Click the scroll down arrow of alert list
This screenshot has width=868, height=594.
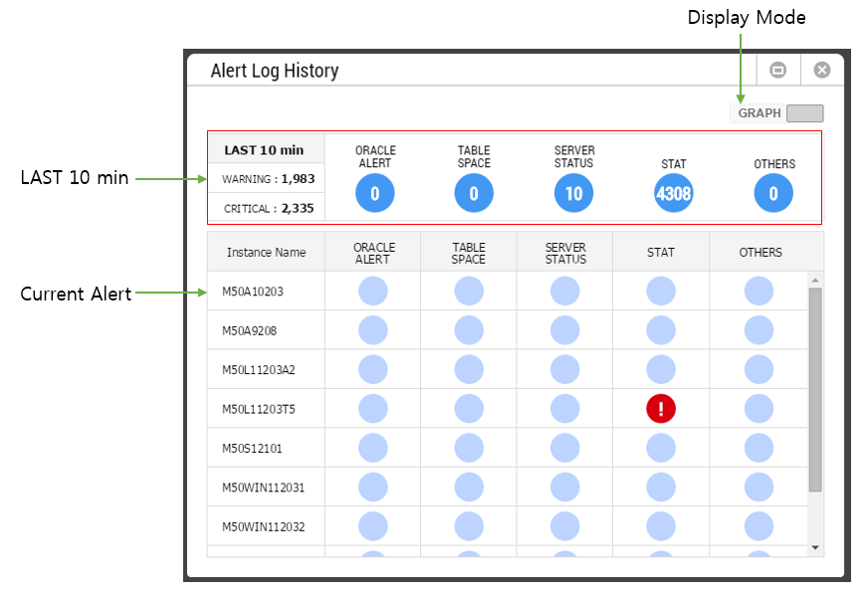pyautogui.click(x=815, y=547)
